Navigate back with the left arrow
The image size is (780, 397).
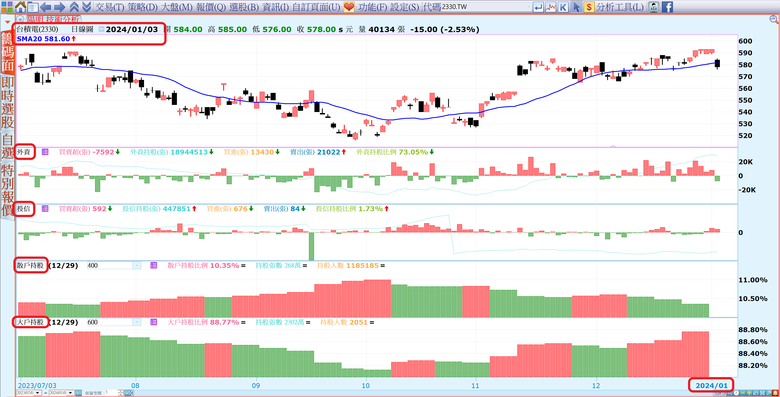[x=45, y=7]
